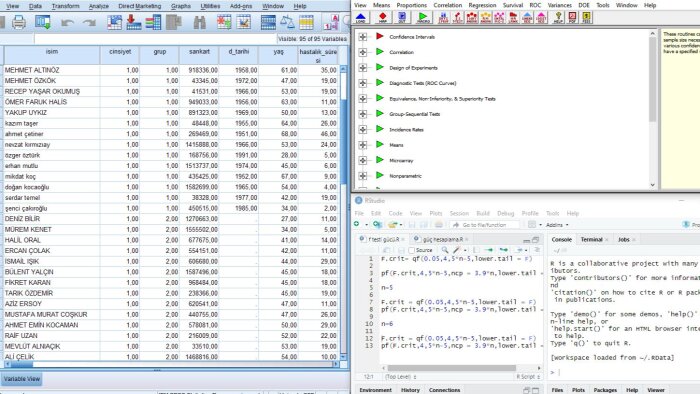
Task: Expand the Group-Sequential Tests node
Action: 362,114
